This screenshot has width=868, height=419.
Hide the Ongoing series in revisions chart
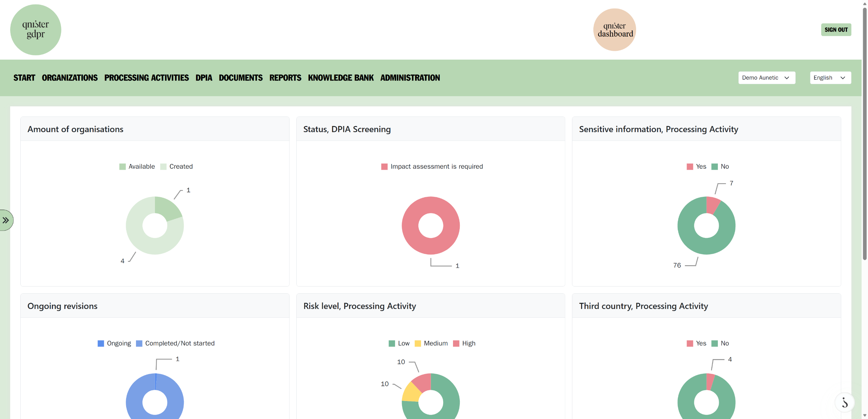(x=114, y=343)
